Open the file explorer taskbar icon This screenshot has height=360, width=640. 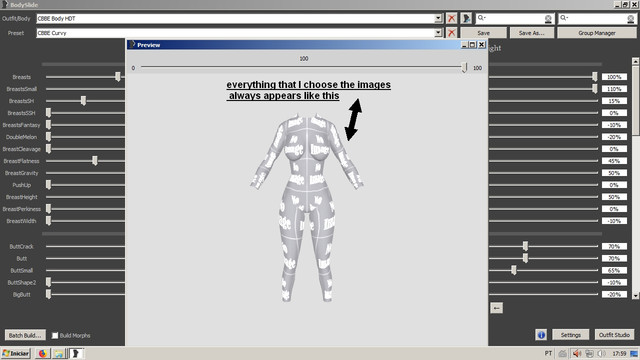pos(59,353)
